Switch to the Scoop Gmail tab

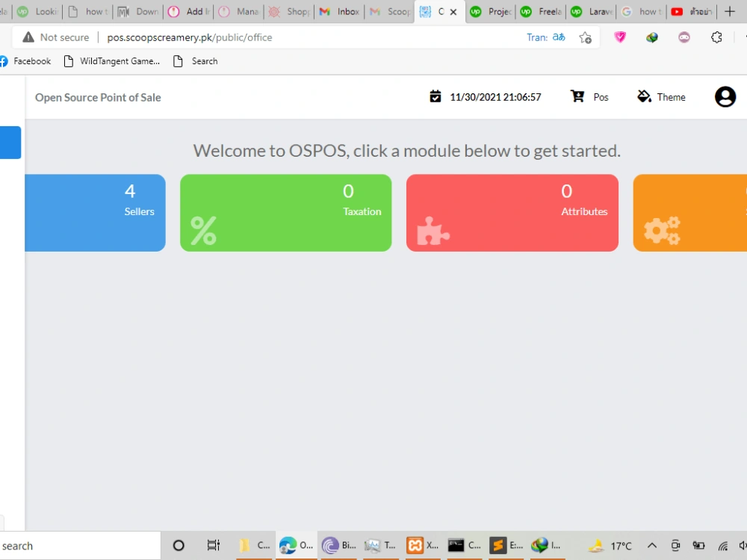pos(390,11)
